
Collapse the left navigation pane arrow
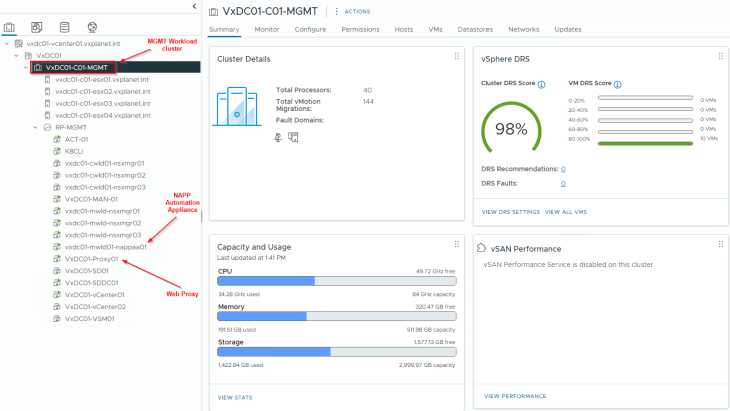194,7
